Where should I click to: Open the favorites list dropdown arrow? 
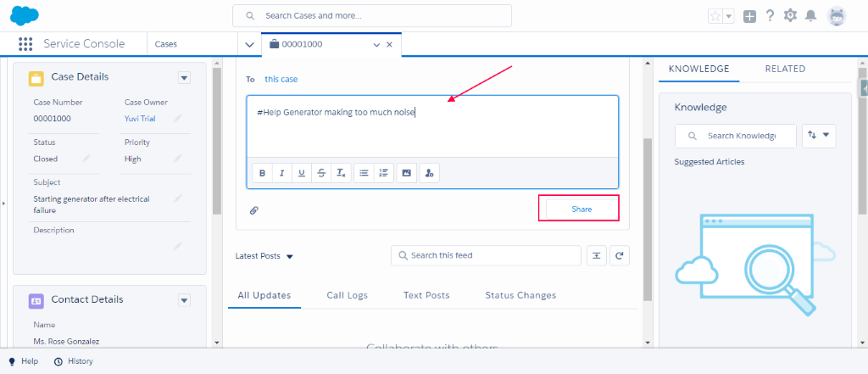tap(728, 16)
